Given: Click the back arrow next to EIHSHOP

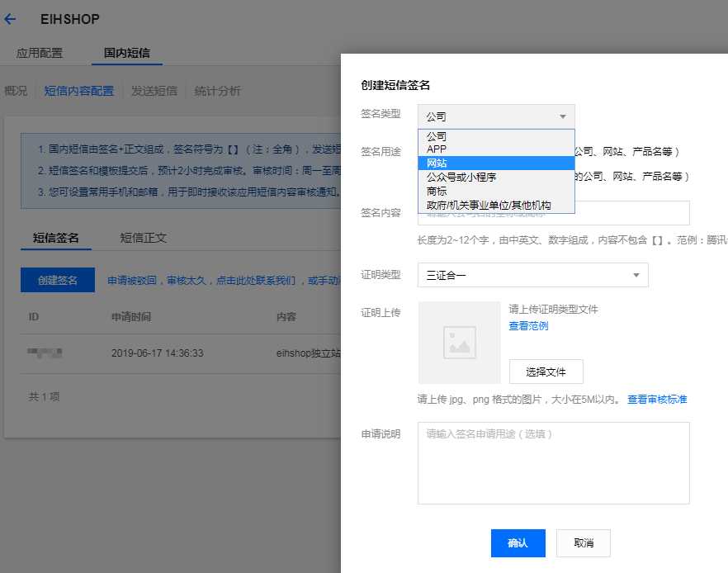Looking at the screenshot, I should tap(10, 19).
